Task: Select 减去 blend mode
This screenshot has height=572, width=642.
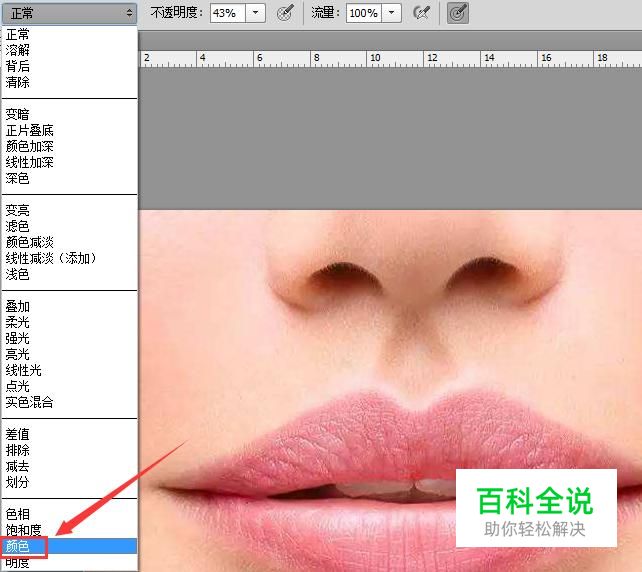Action: (69, 466)
